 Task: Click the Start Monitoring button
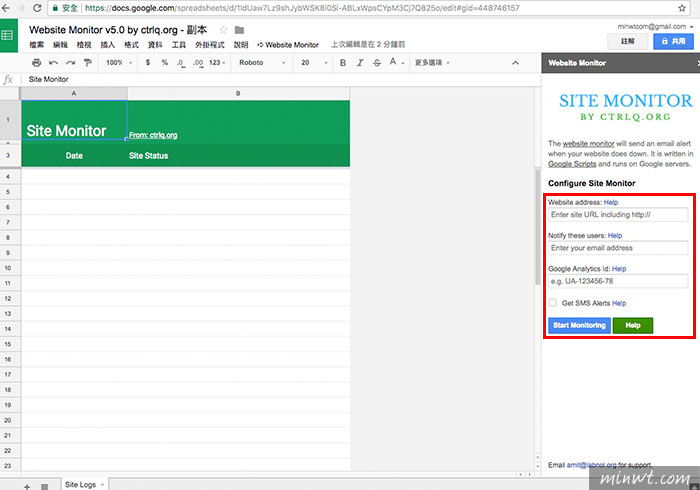[579, 325]
